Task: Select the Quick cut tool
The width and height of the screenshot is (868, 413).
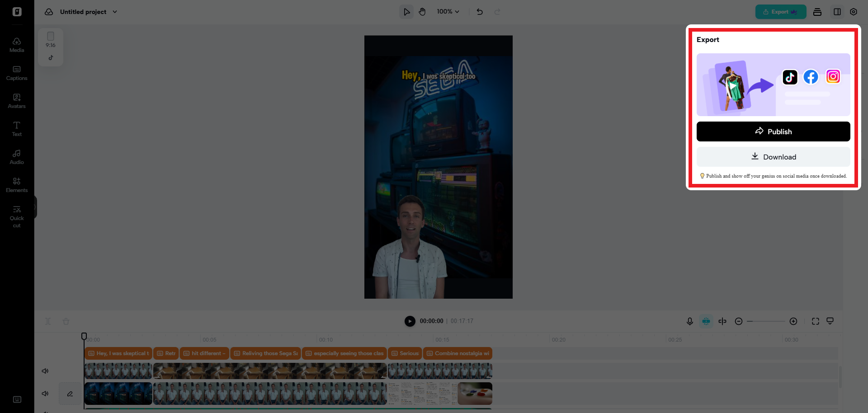Action: pyautogui.click(x=16, y=216)
